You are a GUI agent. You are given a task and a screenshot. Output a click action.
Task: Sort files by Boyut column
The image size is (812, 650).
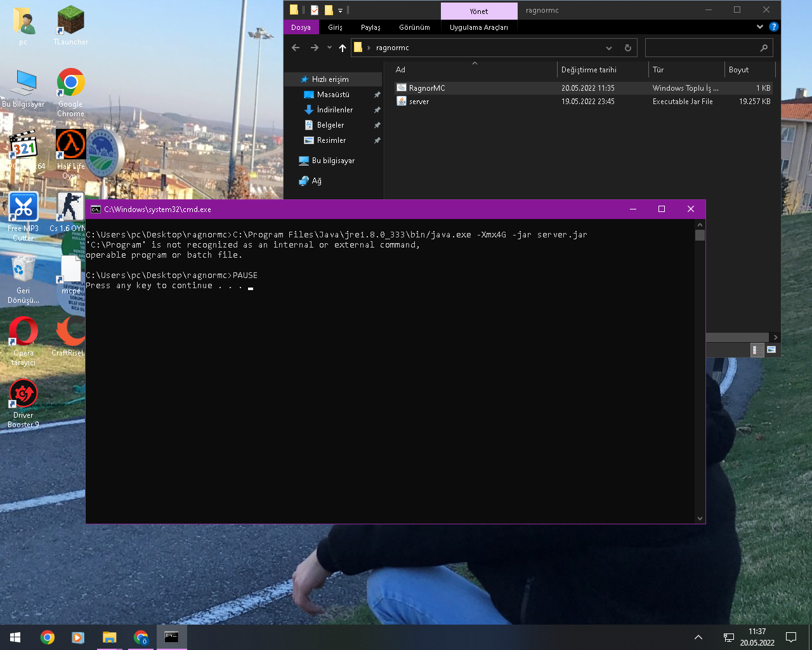coord(750,70)
